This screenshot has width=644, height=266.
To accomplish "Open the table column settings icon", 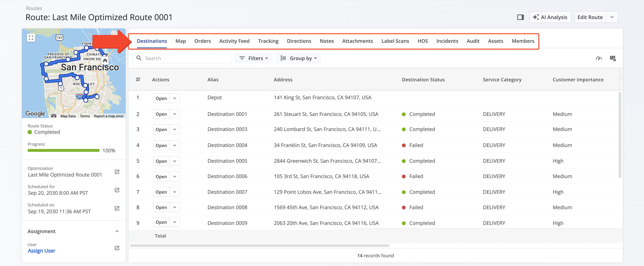I will click(x=613, y=58).
